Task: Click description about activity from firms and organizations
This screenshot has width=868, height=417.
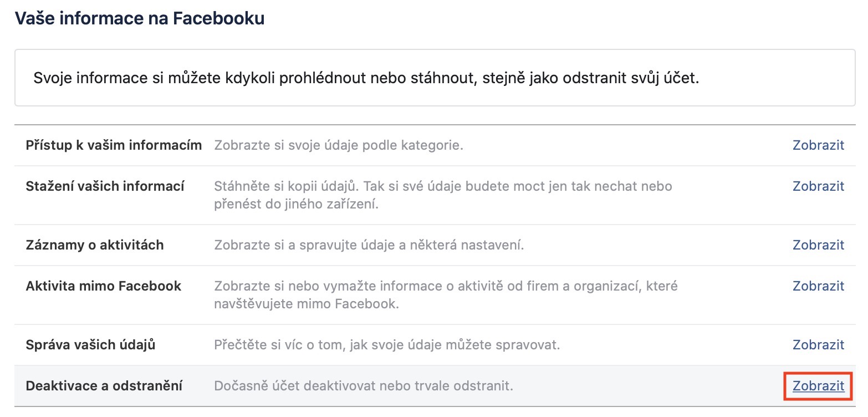Action: [x=446, y=294]
